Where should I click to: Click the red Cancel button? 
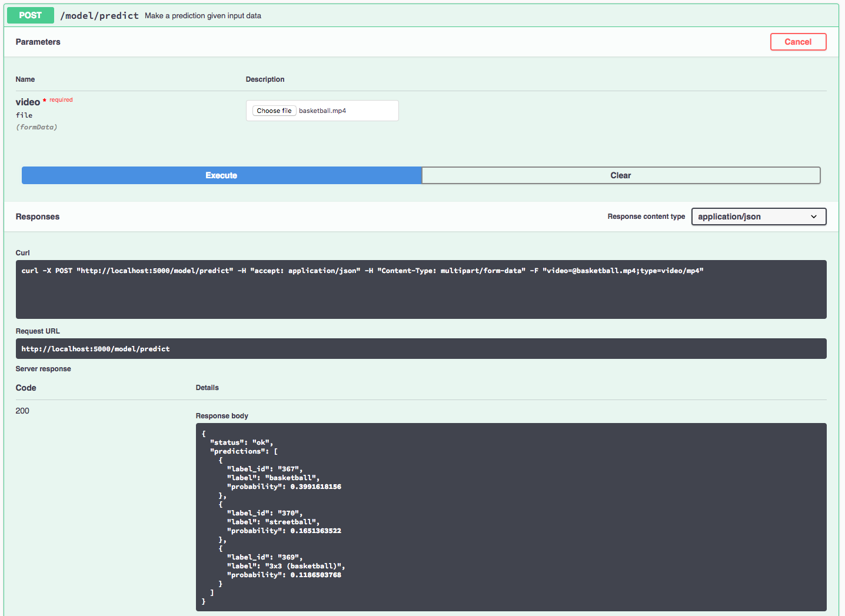798,42
